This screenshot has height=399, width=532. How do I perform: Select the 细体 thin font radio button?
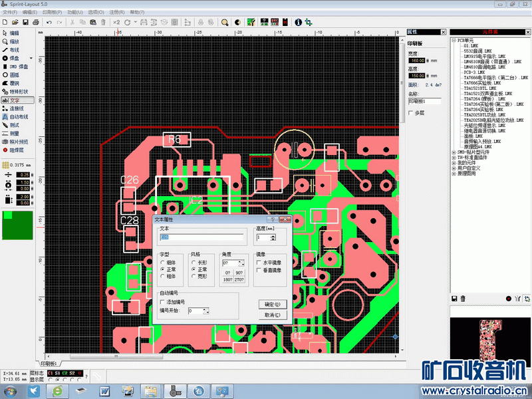pos(163,263)
